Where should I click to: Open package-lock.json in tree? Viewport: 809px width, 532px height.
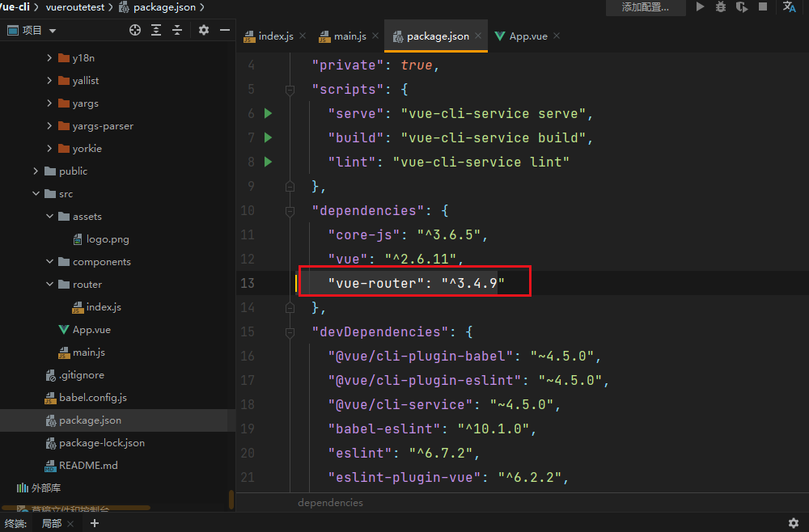(x=102, y=443)
